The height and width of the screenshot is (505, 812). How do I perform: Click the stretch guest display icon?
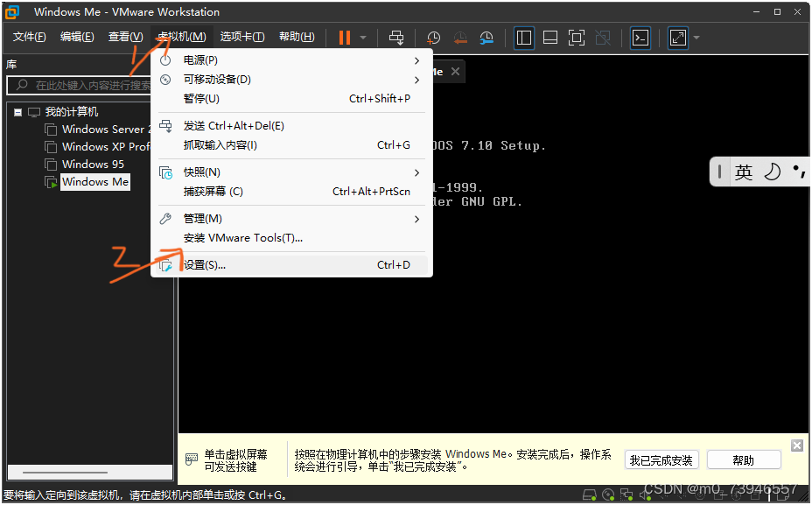tap(678, 38)
